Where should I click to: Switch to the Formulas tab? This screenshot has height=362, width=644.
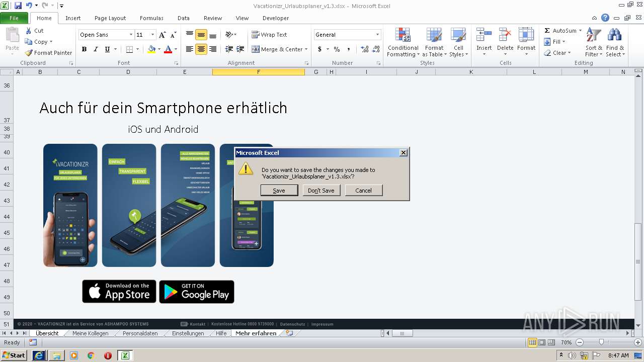(x=151, y=18)
